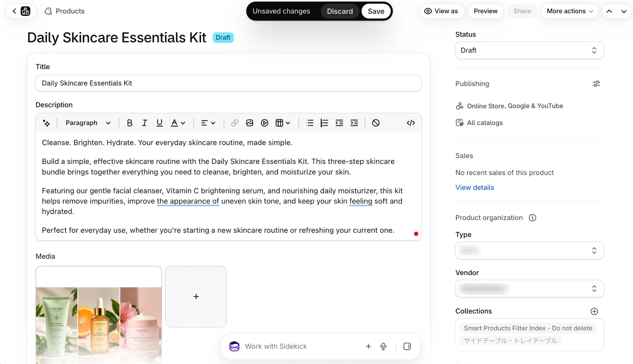This screenshot has width=633, height=364.
Task: Click the indent icon
Action: click(354, 123)
